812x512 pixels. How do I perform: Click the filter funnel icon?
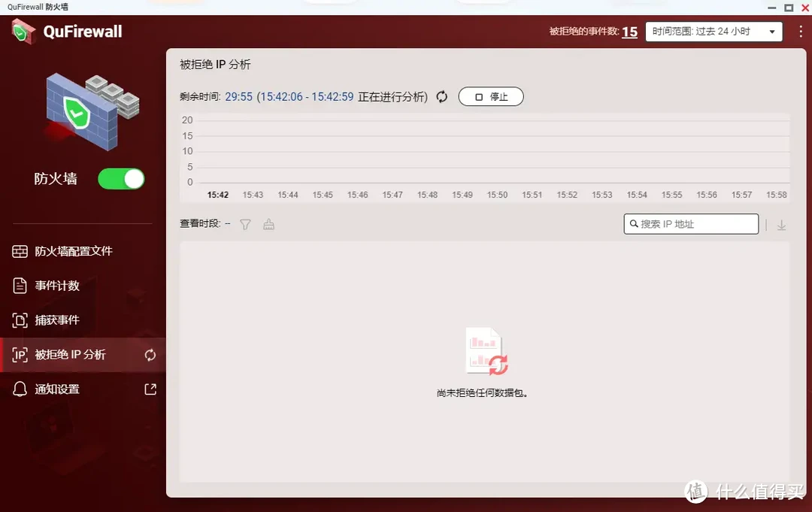245,224
